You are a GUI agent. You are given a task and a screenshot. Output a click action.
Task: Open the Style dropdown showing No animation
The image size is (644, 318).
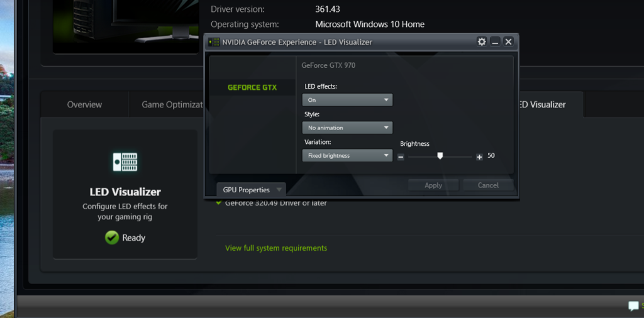coord(347,128)
